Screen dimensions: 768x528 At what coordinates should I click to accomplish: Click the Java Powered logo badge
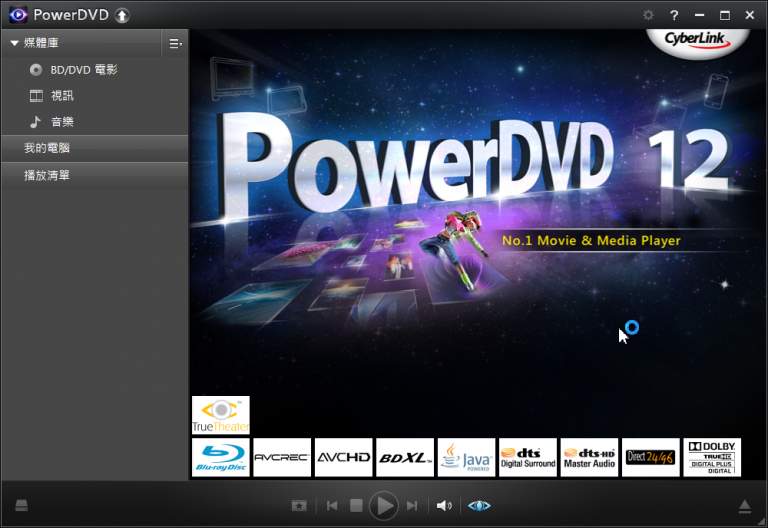[466, 457]
